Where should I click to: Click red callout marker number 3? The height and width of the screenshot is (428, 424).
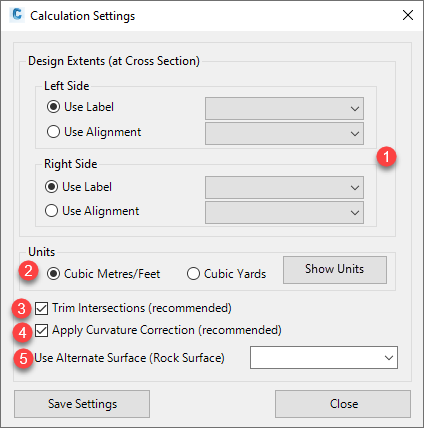[x=22, y=308]
